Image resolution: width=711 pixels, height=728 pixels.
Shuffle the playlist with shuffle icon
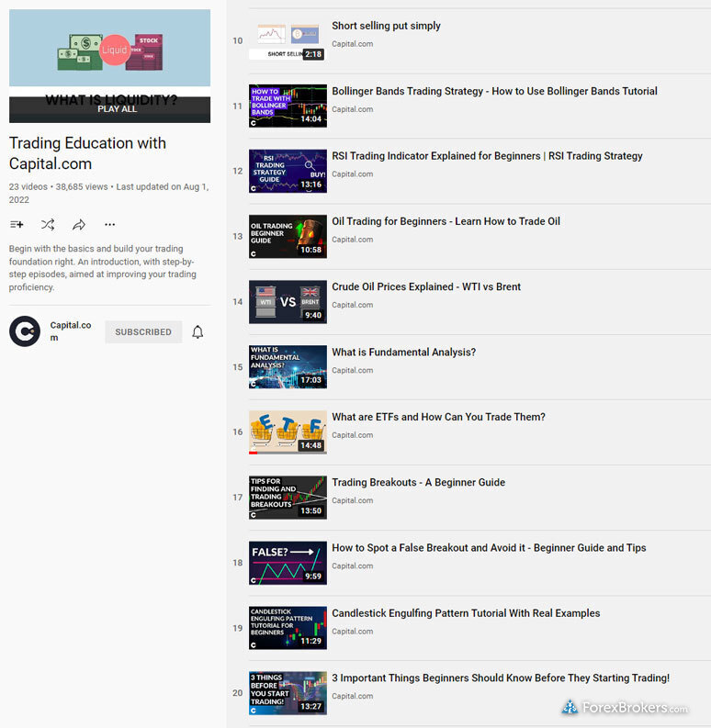point(48,225)
